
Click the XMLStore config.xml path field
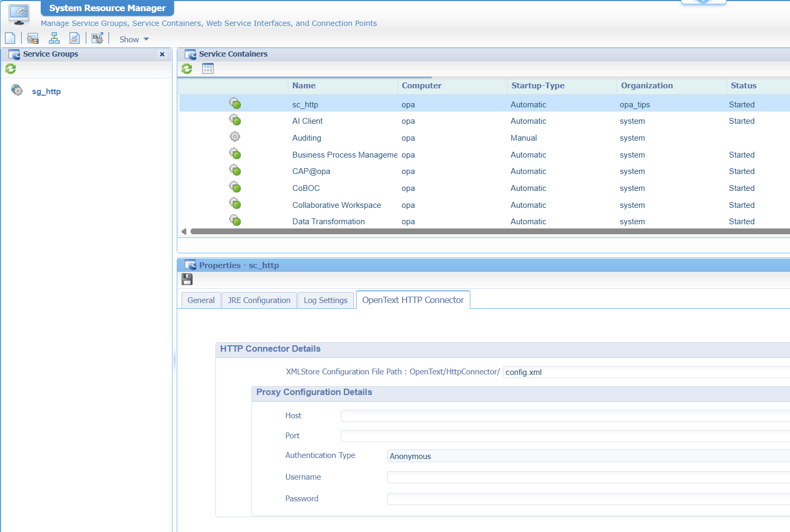[x=647, y=372]
